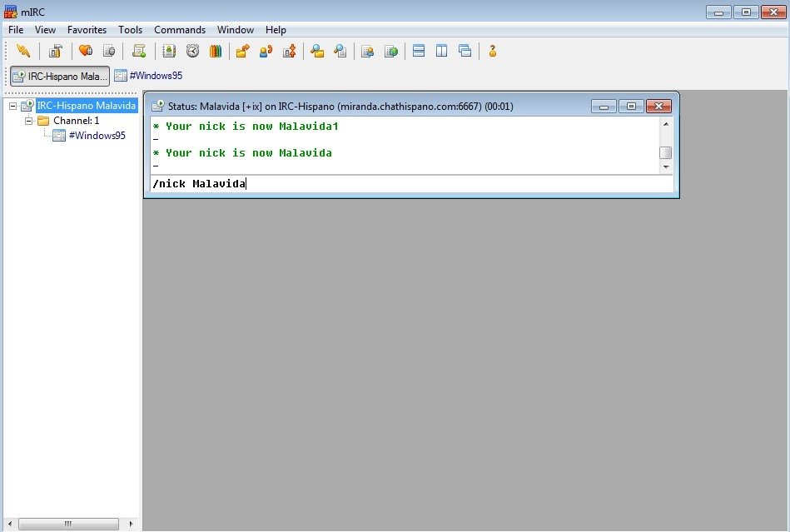Click treebar horizontal scroll right arrow

coord(131,524)
